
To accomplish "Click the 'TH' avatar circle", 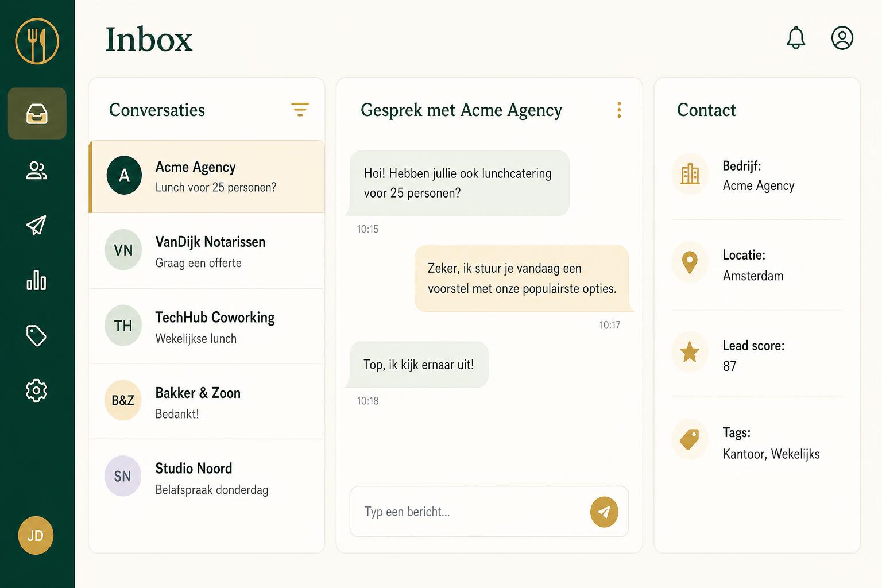I will (x=123, y=326).
